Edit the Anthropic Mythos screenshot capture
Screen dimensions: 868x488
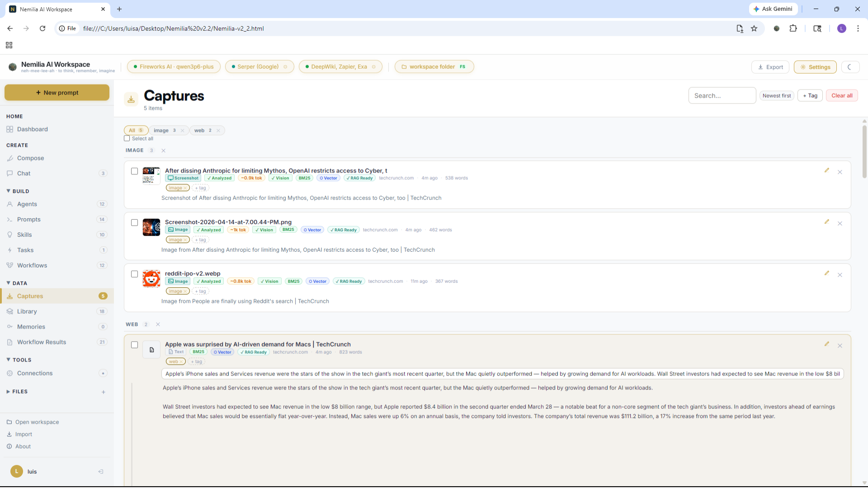pos(827,170)
